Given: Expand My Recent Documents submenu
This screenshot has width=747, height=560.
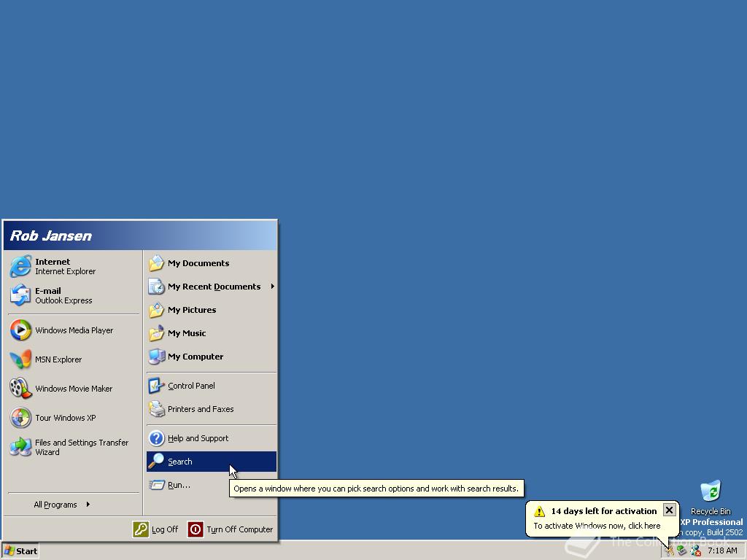Looking at the screenshot, I should click(214, 287).
